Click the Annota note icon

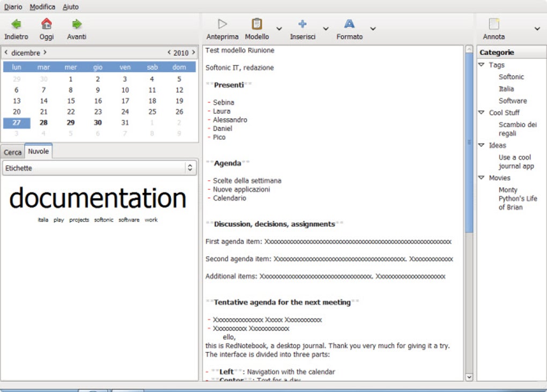(x=493, y=24)
